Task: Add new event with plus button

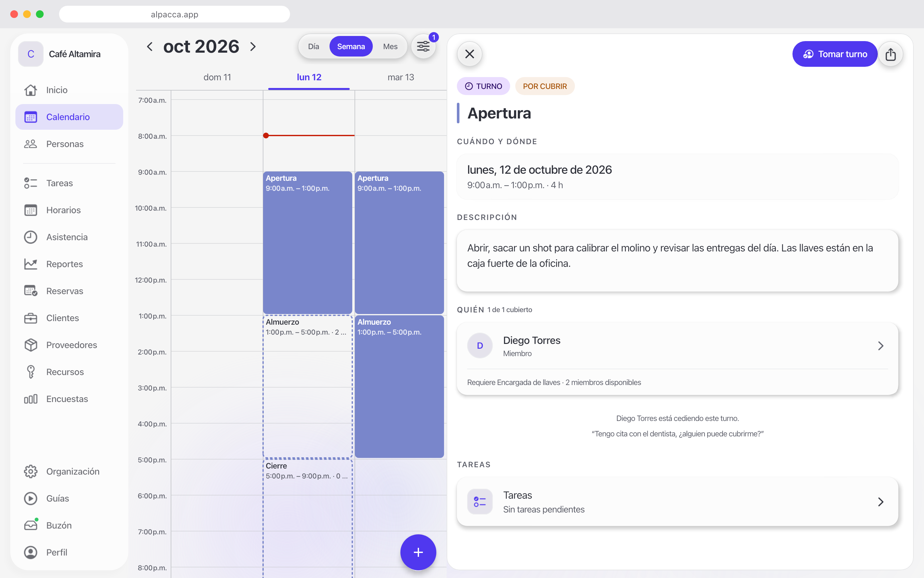Action: (418, 552)
